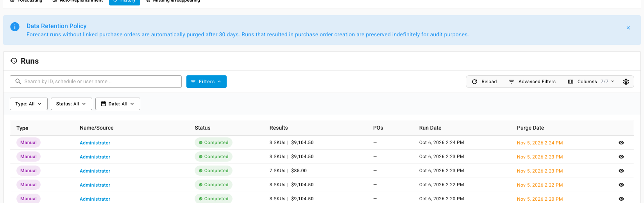View the run from Oct 6, 2:24 PM
The height and width of the screenshot is (203, 644).
tap(621, 143)
